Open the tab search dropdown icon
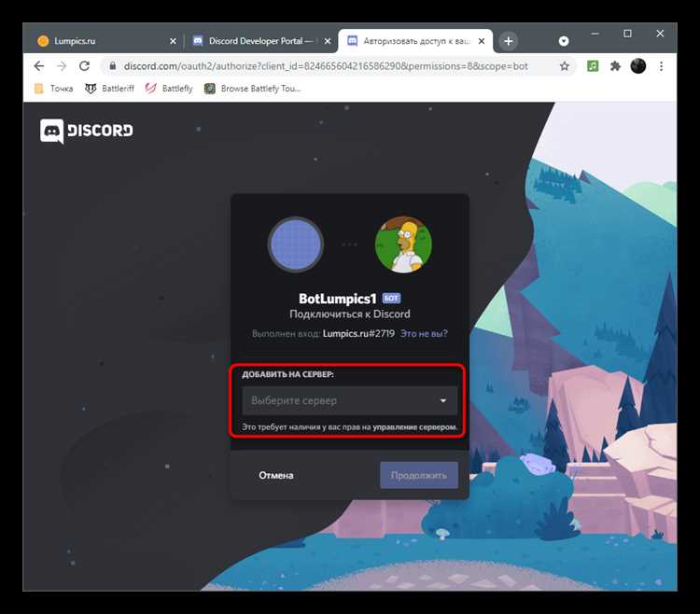 coord(564,41)
